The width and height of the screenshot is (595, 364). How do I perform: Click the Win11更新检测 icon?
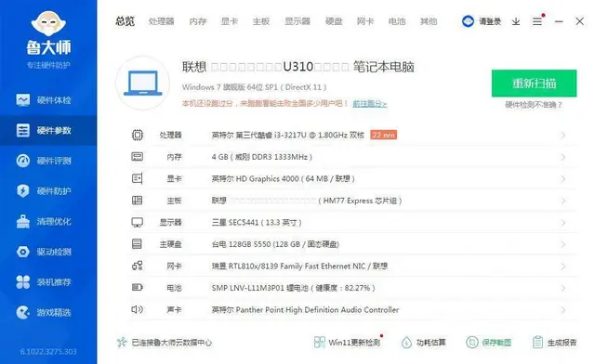tap(320, 343)
